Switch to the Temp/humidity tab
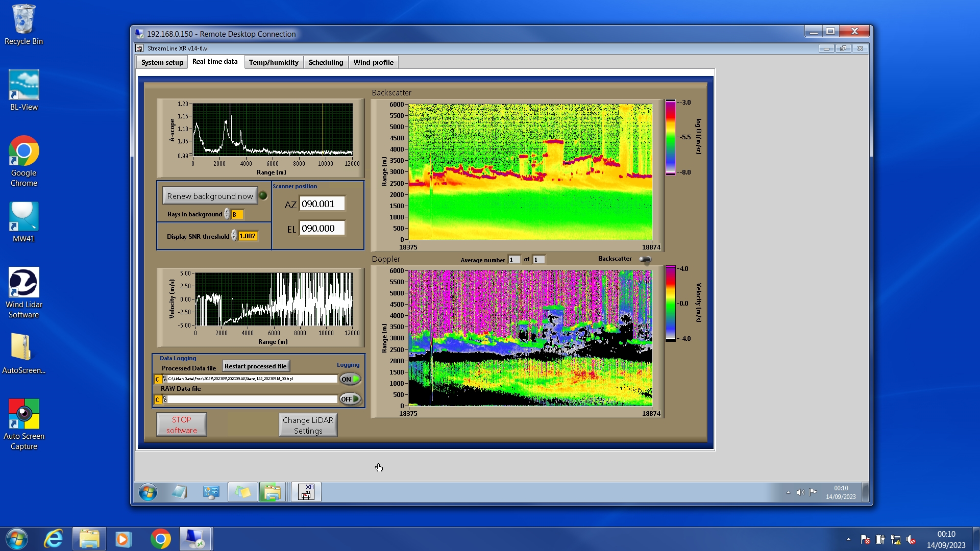 (x=273, y=62)
